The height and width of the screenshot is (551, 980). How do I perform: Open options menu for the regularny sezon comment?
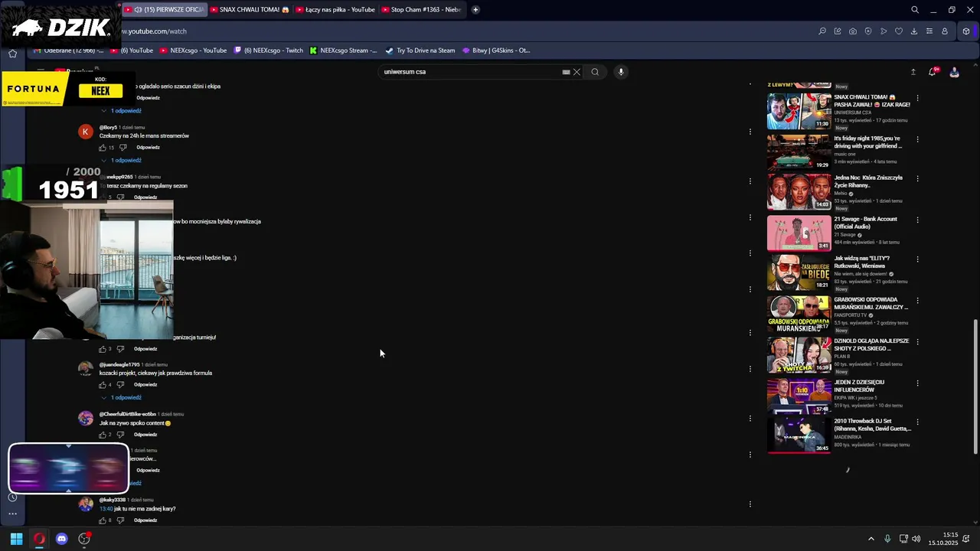tap(750, 181)
